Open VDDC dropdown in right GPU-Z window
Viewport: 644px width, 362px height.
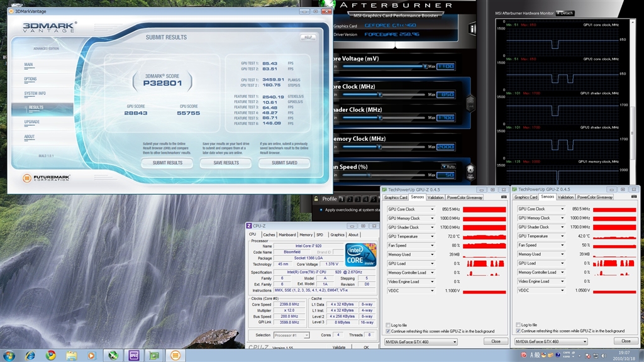pos(562,290)
